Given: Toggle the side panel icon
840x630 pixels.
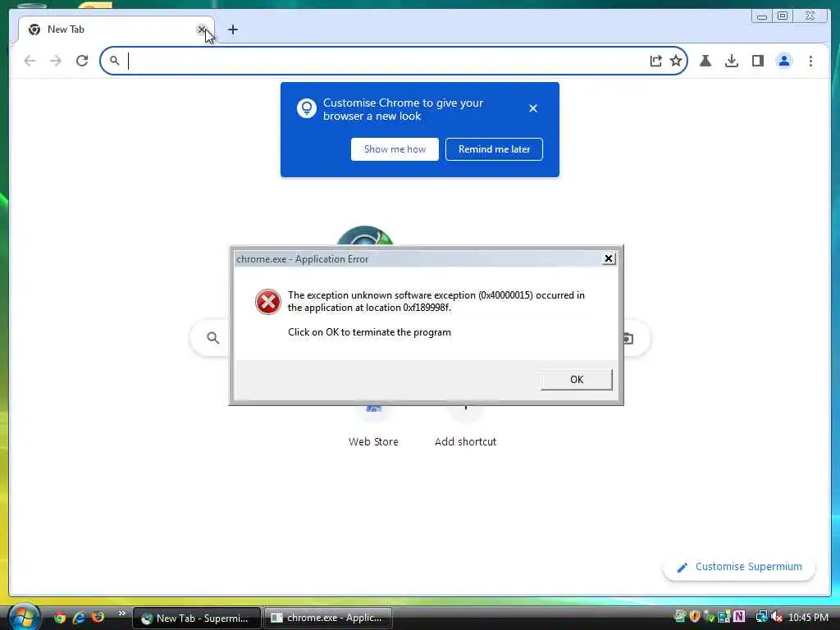Looking at the screenshot, I should [757, 61].
